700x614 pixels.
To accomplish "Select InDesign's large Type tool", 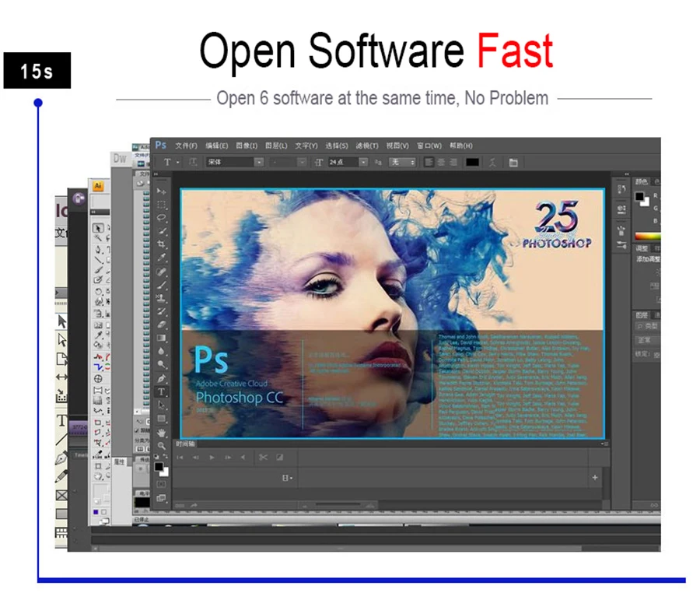I will (x=61, y=420).
